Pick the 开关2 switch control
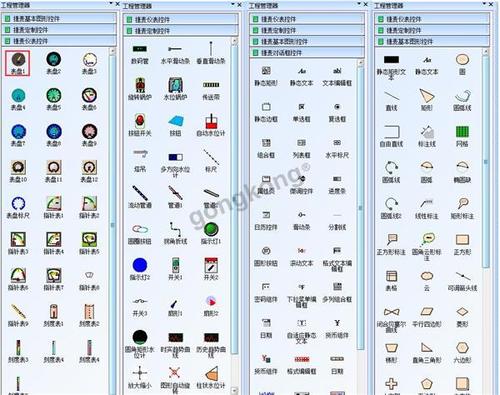 point(211,269)
